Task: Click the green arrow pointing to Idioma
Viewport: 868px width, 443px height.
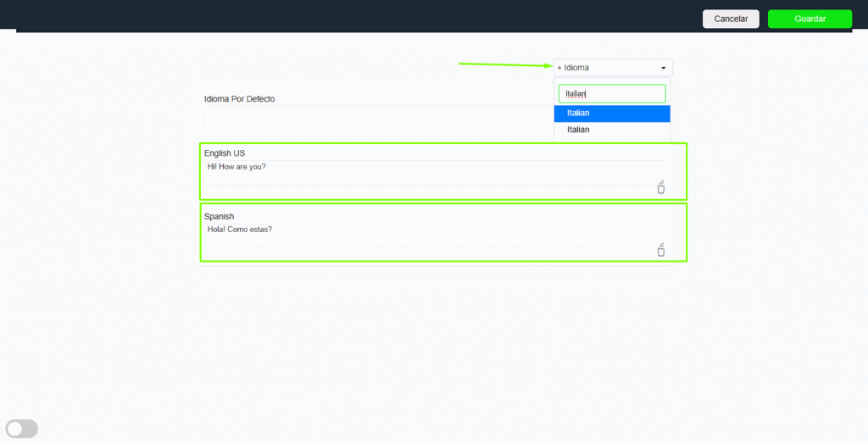Action: (x=504, y=64)
